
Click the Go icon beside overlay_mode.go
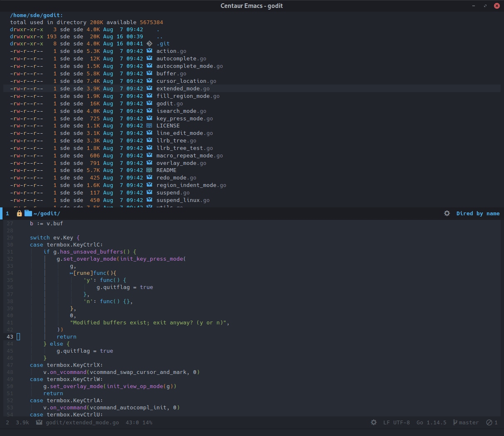(x=149, y=163)
